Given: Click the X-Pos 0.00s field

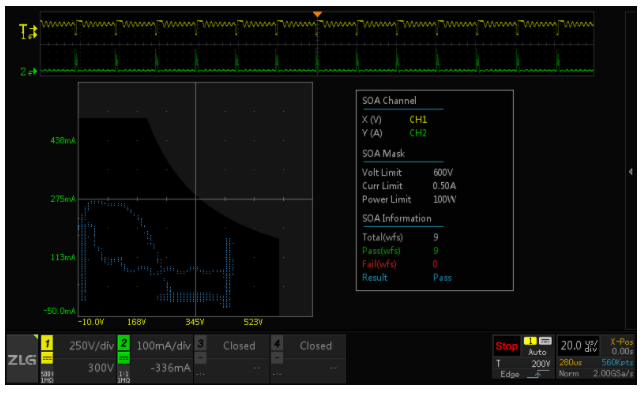Looking at the screenshot, I should pyautogui.click(x=622, y=346).
